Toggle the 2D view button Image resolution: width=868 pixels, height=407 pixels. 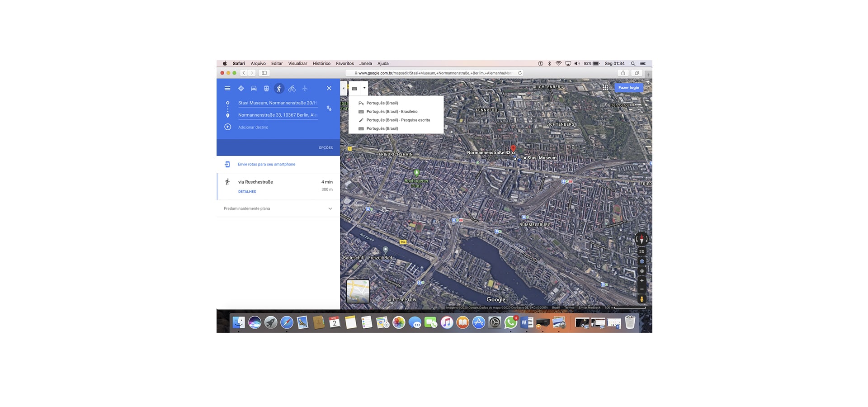click(642, 252)
